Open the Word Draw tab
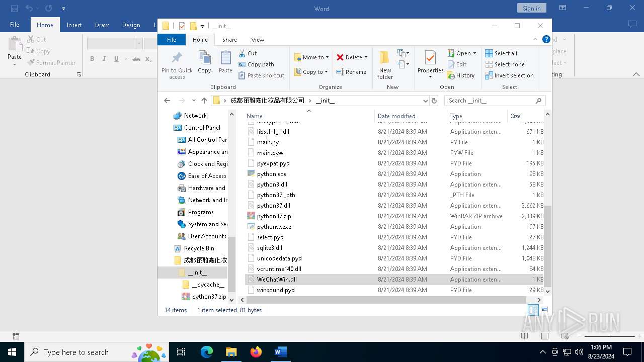 (x=102, y=25)
